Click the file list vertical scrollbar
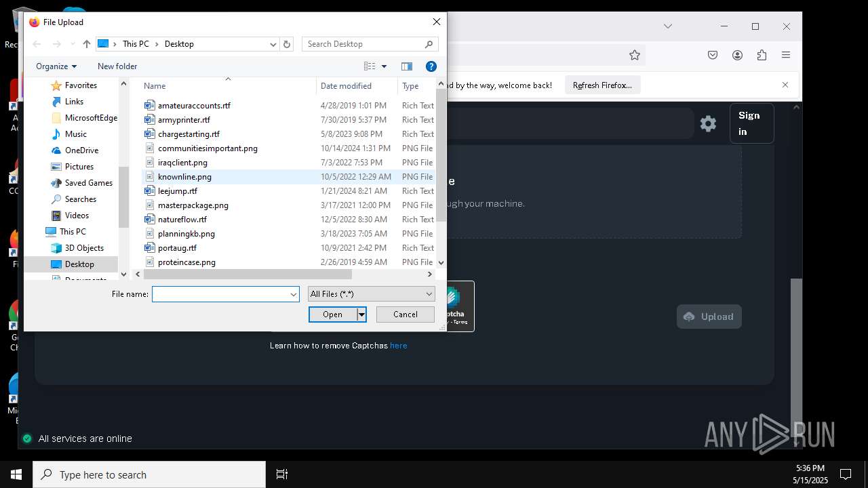The image size is (868, 488). tap(441, 155)
